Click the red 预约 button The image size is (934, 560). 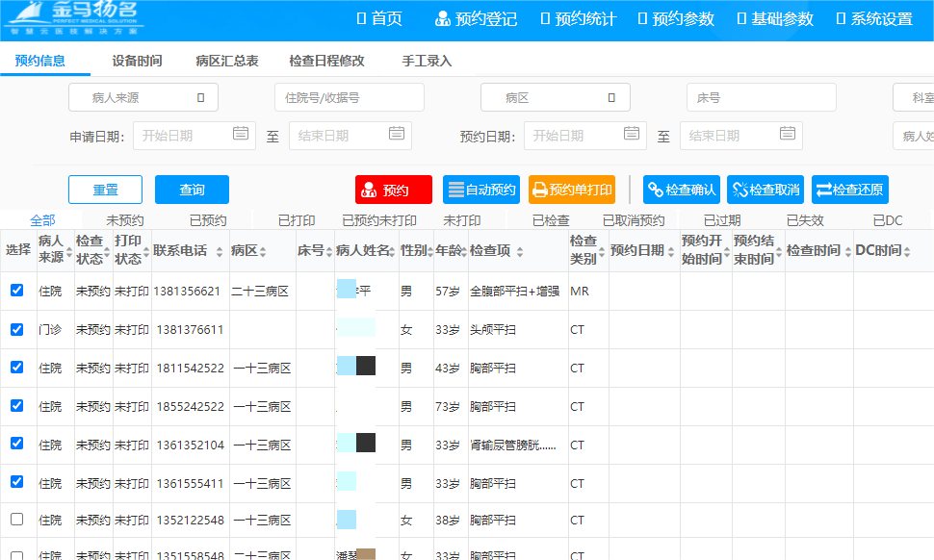pos(394,190)
